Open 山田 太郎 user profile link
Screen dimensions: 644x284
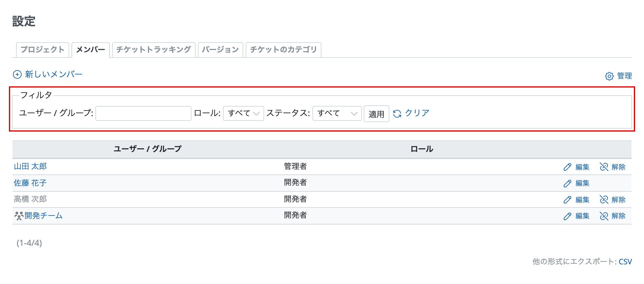tap(30, 166)
